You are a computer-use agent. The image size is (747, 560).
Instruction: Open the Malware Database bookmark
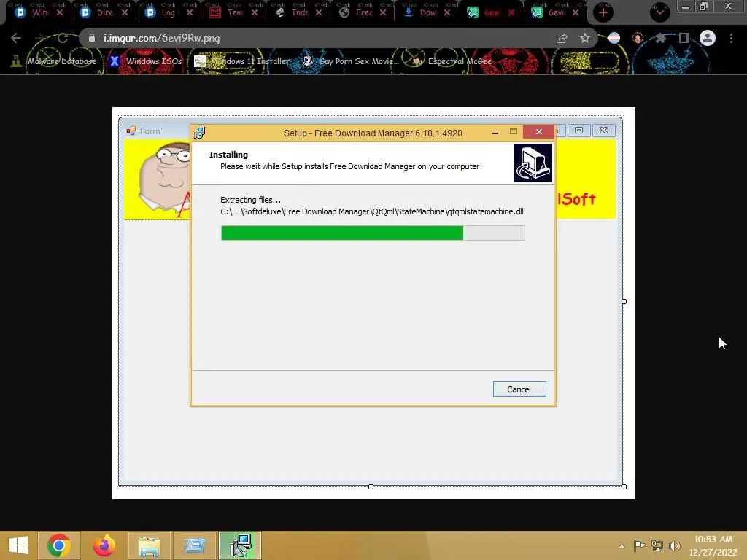click(x=54, y=61)
